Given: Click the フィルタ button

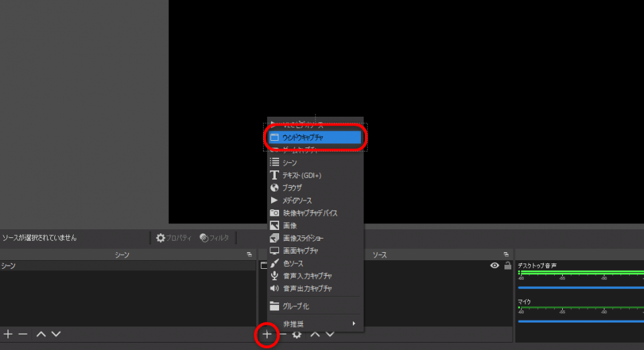Looking at the screenshot, I should click(x=214, y=238).
